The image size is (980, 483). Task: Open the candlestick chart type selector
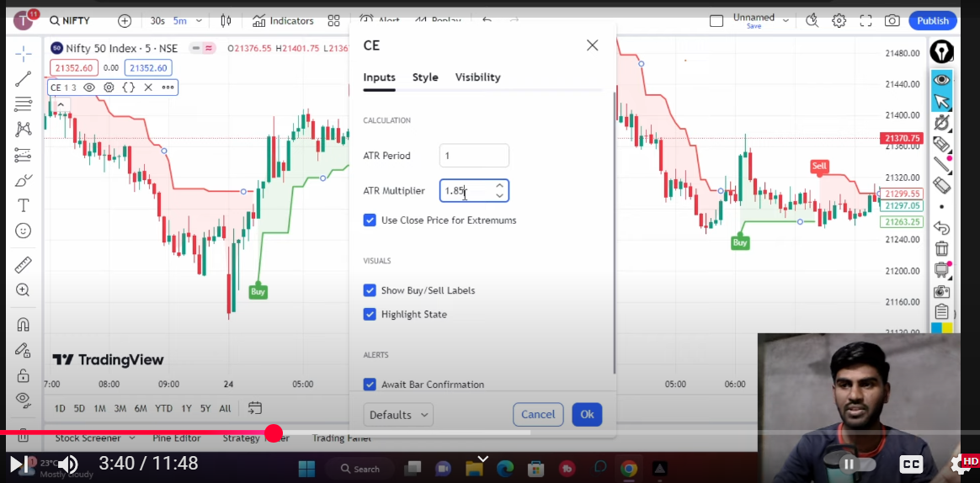tap(226, 21)
